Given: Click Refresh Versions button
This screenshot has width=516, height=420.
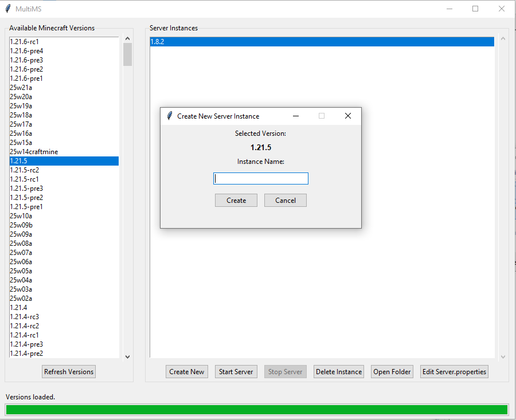Looking at the screenshot, I should (69, 372).
